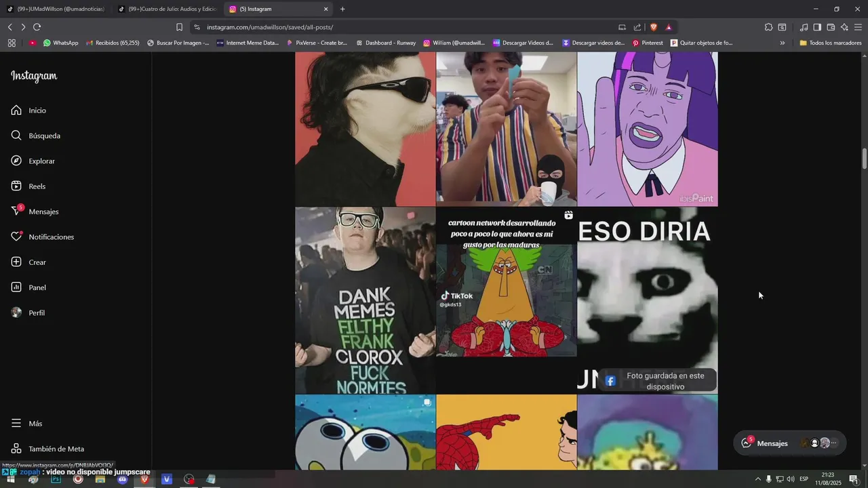Open Buscar Por Imagen bookmark
The image size is (868, 488).
point(178,43)
